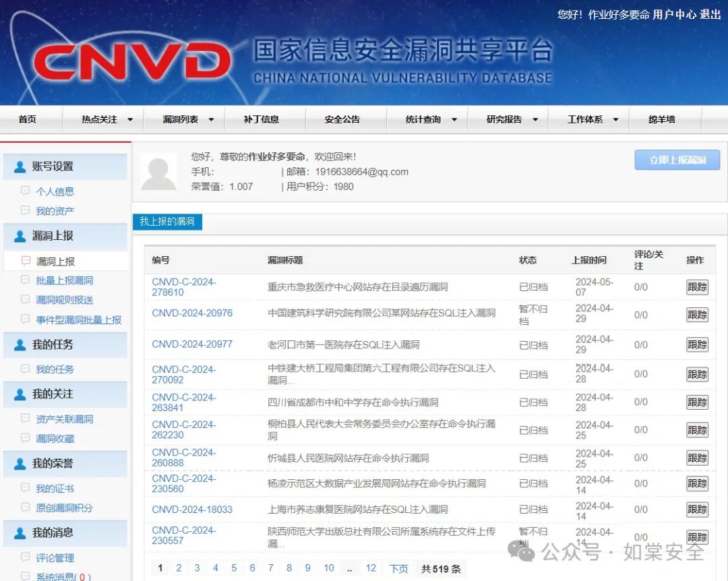Open the 我的资产 sidebar link
This screenshot has width=728, height=581.
tap(55, 212)
